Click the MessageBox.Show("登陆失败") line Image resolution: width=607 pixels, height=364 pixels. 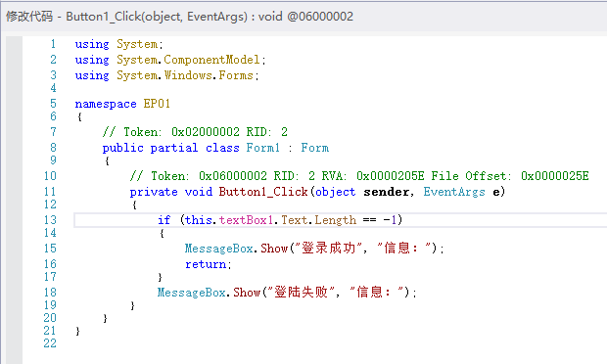(287, 293)
